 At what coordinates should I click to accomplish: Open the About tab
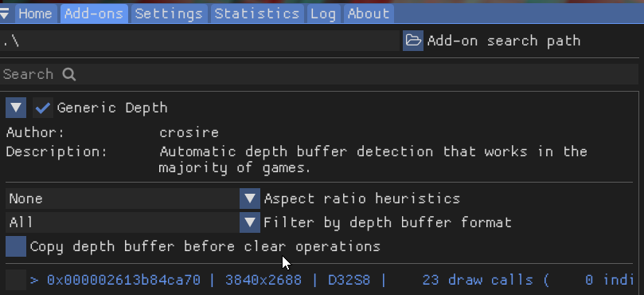tap(369, 14)
